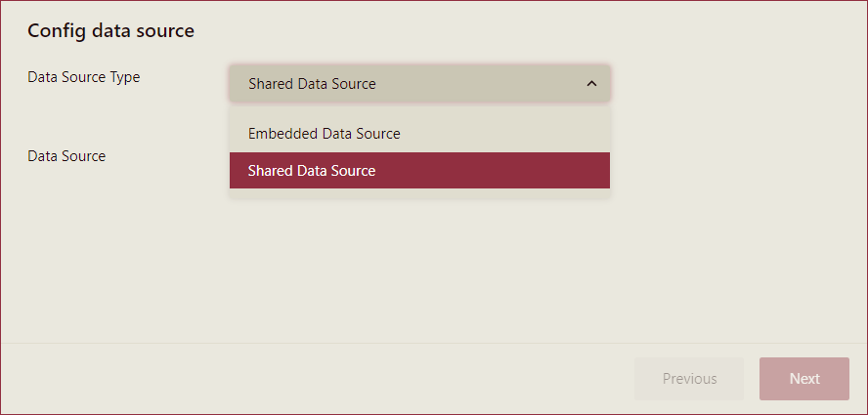Click the disabled Previous button in the footer
868x415 pixels.
tap(689, 379)
